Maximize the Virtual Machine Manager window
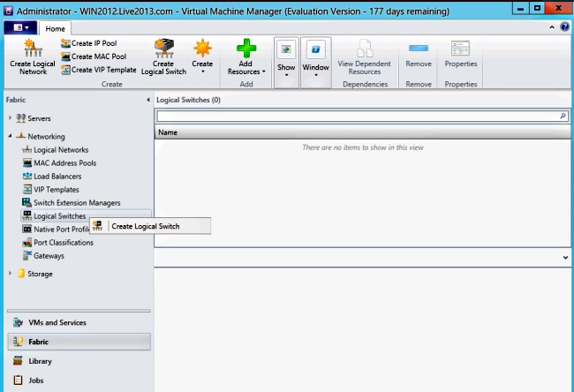Screen dimensions: 574x392 pos(537,8)
